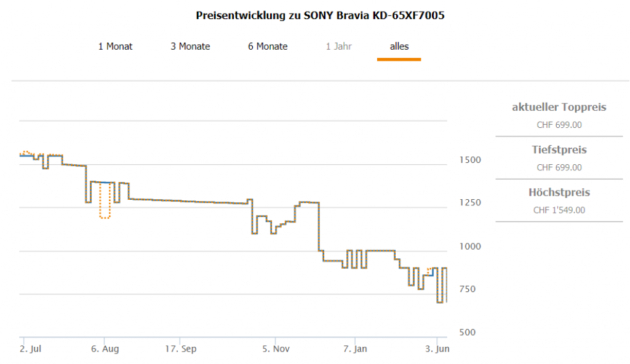This screenshot has height=364, width=630.
Task: Click the 7. Jan x-axis date label
Action: point(355,349)
